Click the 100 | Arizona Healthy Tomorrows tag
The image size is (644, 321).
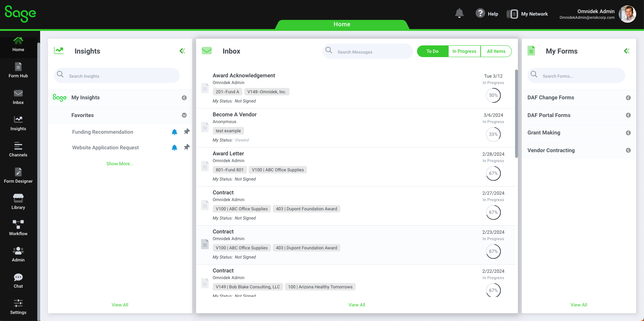(x=320, y=287)
